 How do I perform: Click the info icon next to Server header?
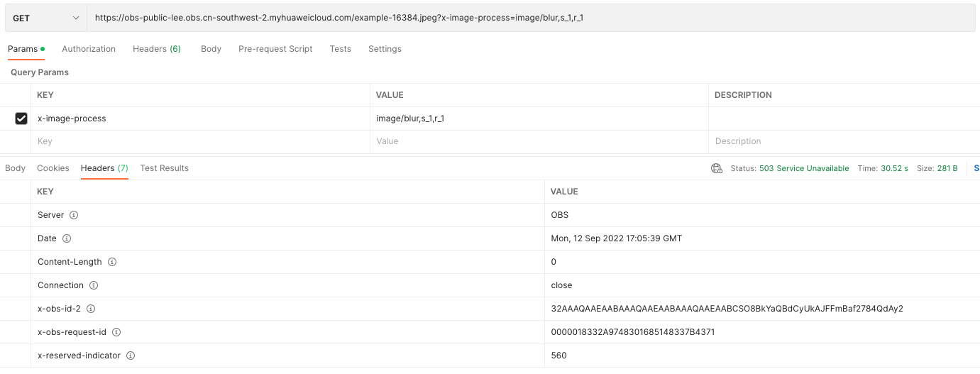(74, 215)
